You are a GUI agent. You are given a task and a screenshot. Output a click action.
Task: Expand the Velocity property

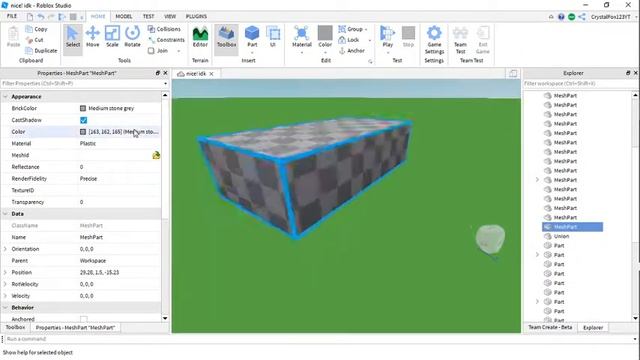coord(5,296)
